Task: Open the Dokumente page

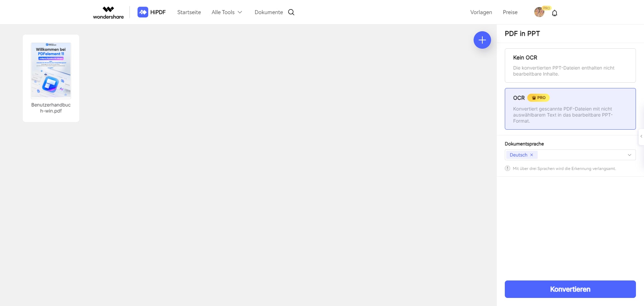Action: coord(269,12)
